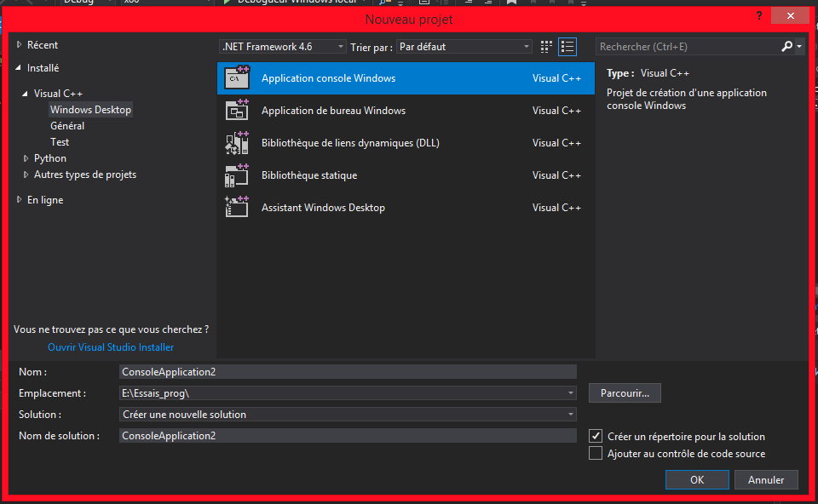
Task: Expand the Récent node
Action: click(x=20, y=45)
